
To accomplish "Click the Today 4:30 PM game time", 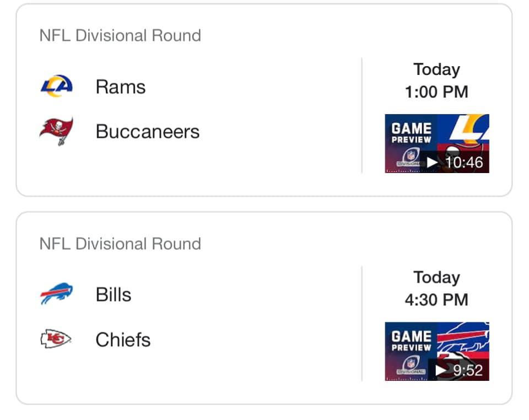I will tap(436, 288).
